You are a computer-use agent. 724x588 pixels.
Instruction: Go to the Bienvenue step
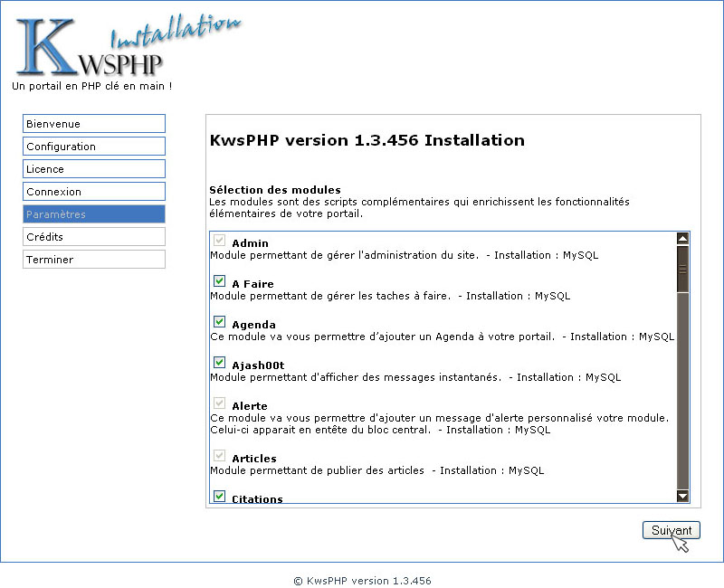(x=94, y=124)
